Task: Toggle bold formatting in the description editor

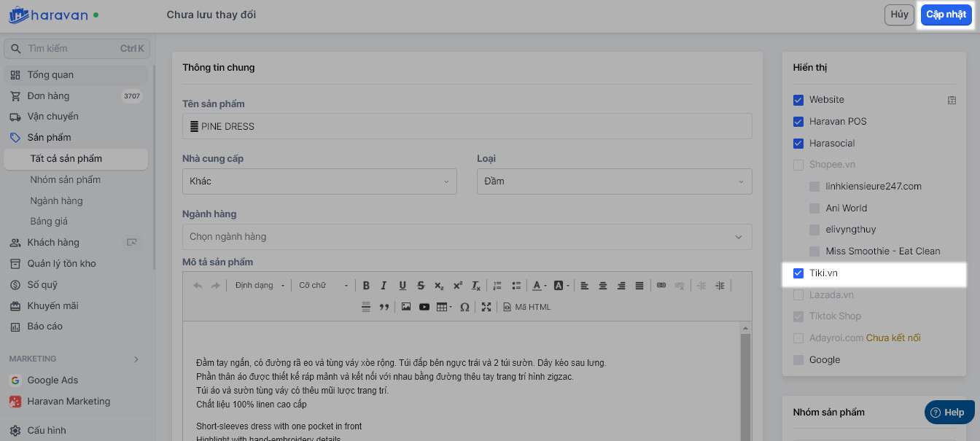Action: pos(366,286)
